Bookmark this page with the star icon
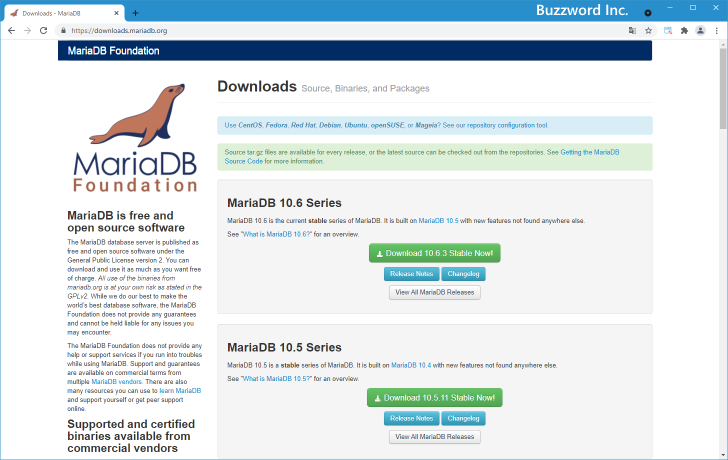The height and width of the screenshot is (460, 728). point(648,30)
